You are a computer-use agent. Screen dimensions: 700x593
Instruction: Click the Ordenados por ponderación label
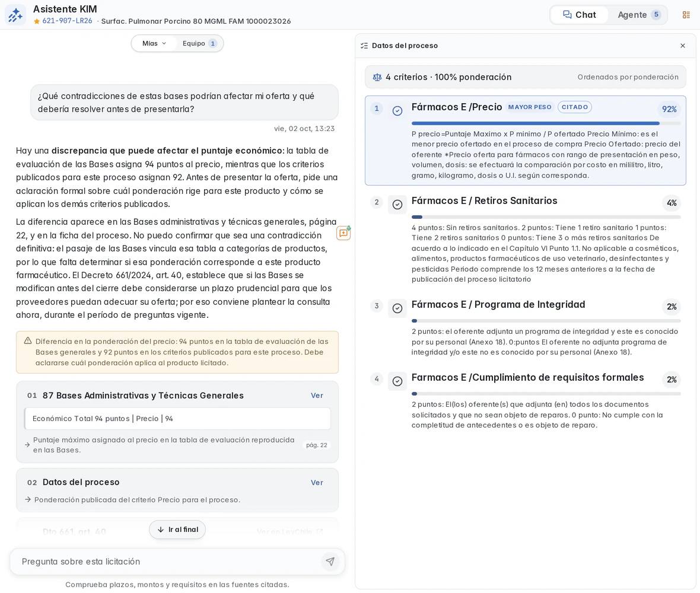[628, 77]
